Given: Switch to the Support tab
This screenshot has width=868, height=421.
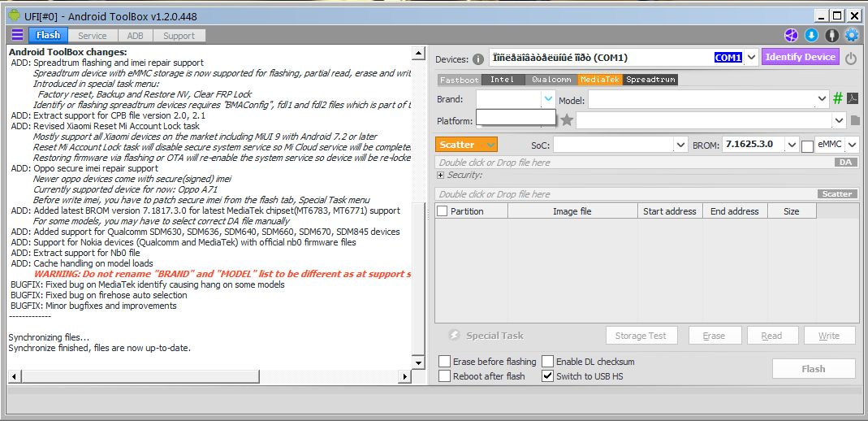Looking at the screenshot, I should pyautogui.click(x=179, y=36).
